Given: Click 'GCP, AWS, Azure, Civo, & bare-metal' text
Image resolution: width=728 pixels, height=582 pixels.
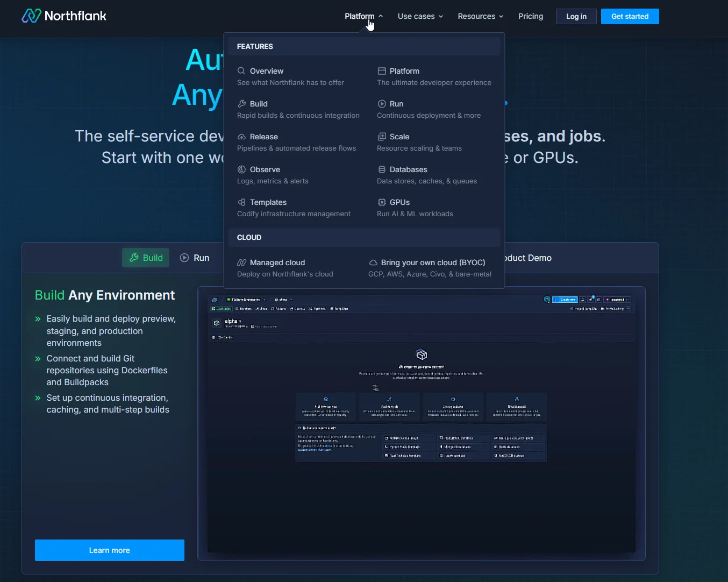Looking at the screenshot, I should (430, 274).
